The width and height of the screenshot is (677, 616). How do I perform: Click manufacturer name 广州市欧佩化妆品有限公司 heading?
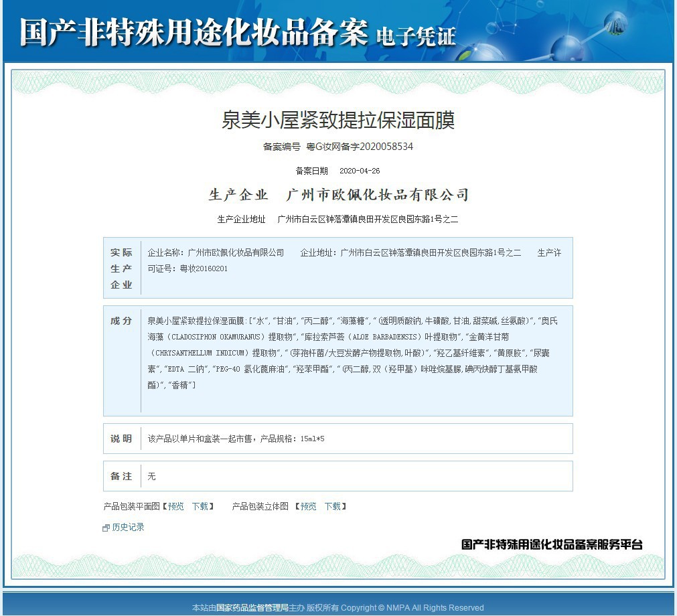(x=378, y=195)
